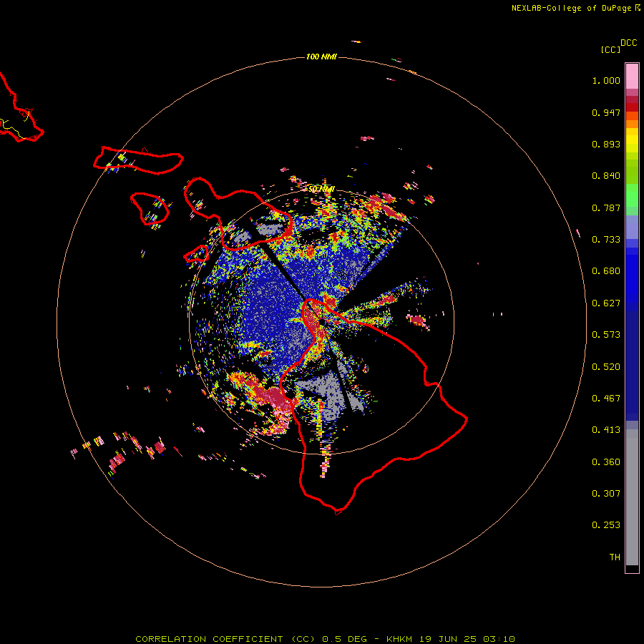Click the 0.733 scale value
The height and width of the screenshot is (644, 644).
(x=606, y=240)
